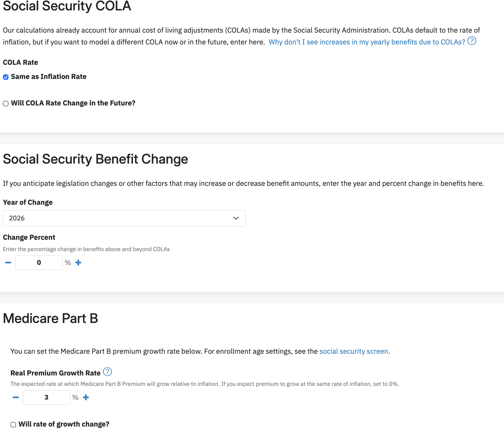Increase Change Percent with plus icon

click(78, 262)
